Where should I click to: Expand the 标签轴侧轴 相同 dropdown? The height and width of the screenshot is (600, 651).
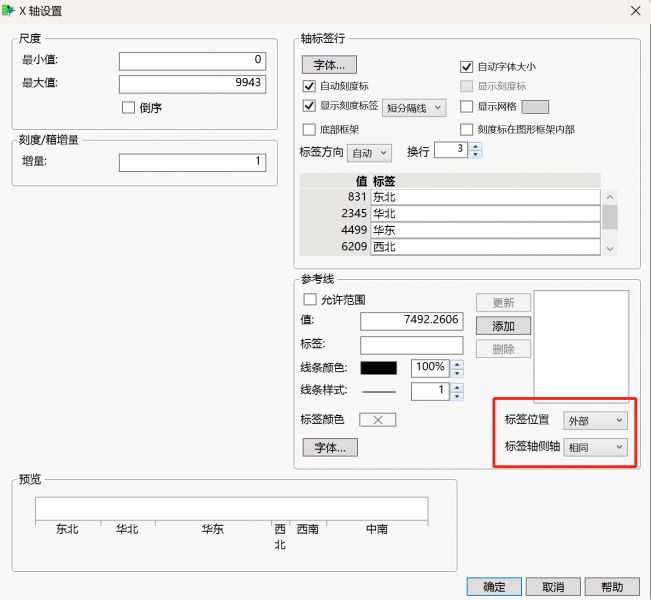(x=595, y=447)
